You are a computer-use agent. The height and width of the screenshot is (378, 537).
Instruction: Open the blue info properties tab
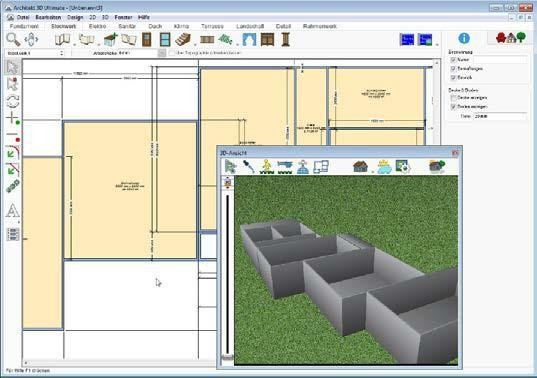(x=464, y=38)
